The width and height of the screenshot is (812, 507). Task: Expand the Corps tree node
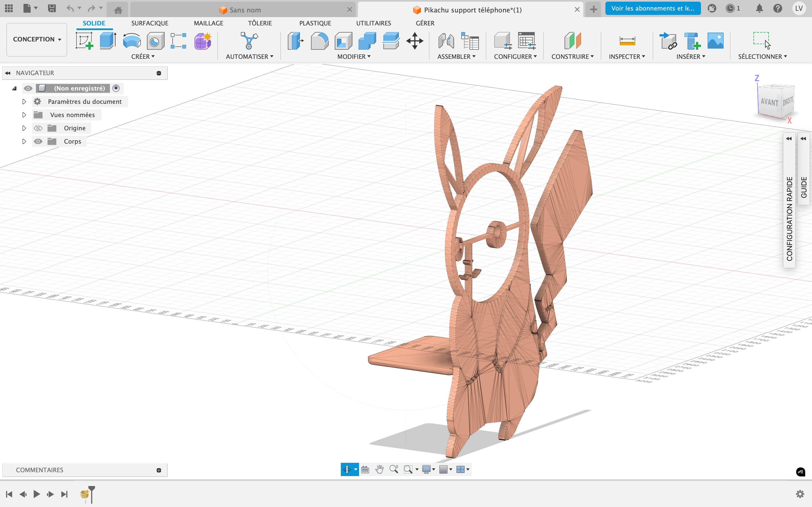click(x=24, y=141)
